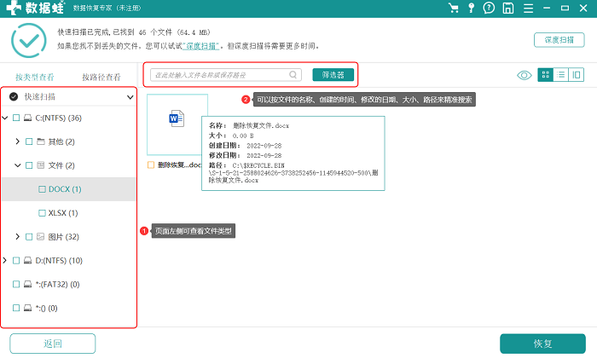The width and height of the screenshot is (597, 364).
Task: Click the save scan result icon
Action: pyautogui.click(x=508, y=8)
